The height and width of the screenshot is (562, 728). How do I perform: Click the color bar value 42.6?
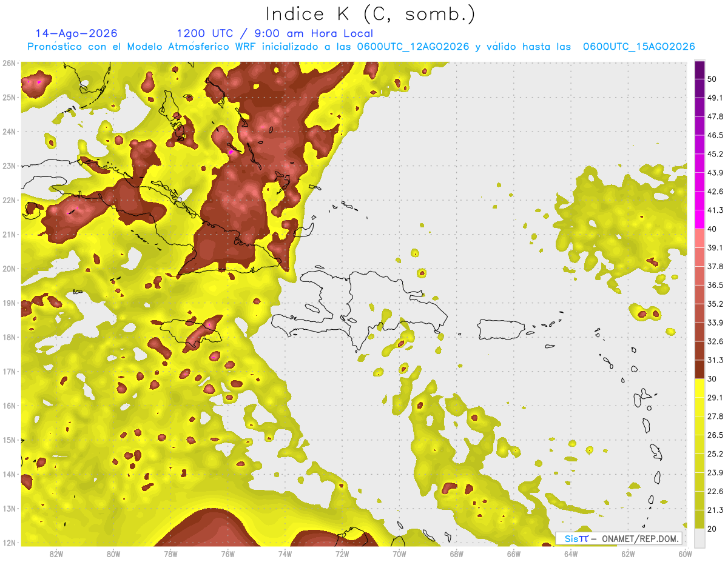(715, 192)
